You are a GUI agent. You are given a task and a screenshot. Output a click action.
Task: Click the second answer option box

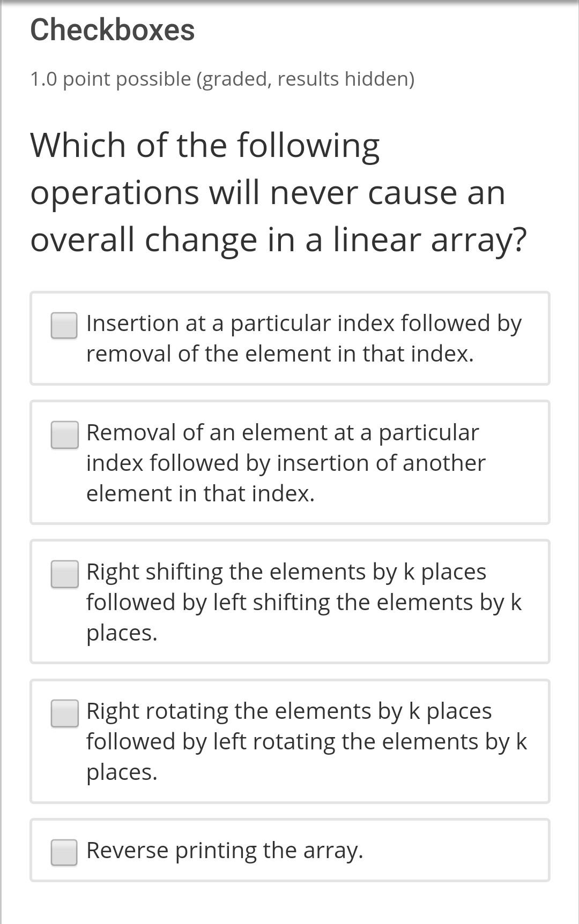pyautogui.click(x=289, y=462)
